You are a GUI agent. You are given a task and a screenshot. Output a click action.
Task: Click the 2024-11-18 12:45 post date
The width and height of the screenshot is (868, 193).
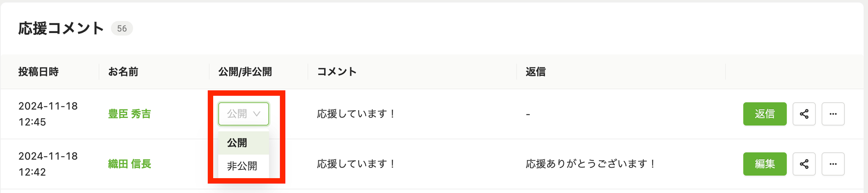pyautogui.click(x=48, y=114)
